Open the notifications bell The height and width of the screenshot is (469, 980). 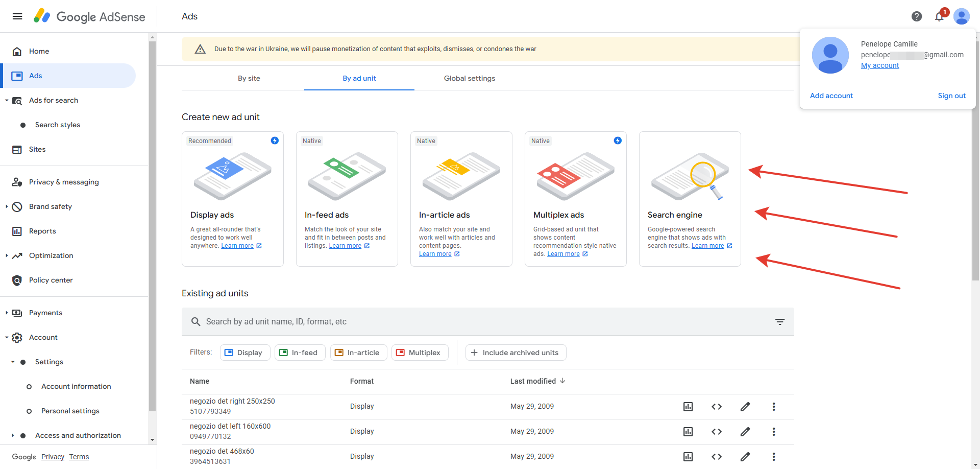point(939,16)
